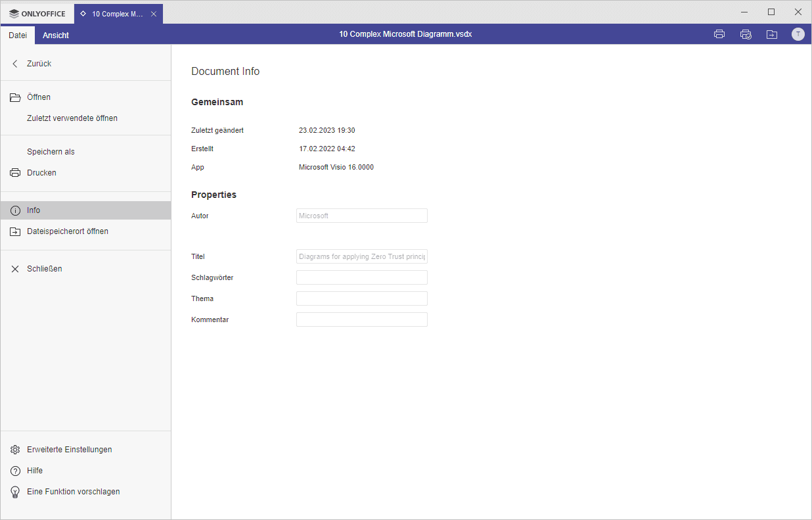The height and width of the screenshot is (520, 812).
Task: Click the Eine Funktion vorschlagen bulb icon
Action: 15,492
